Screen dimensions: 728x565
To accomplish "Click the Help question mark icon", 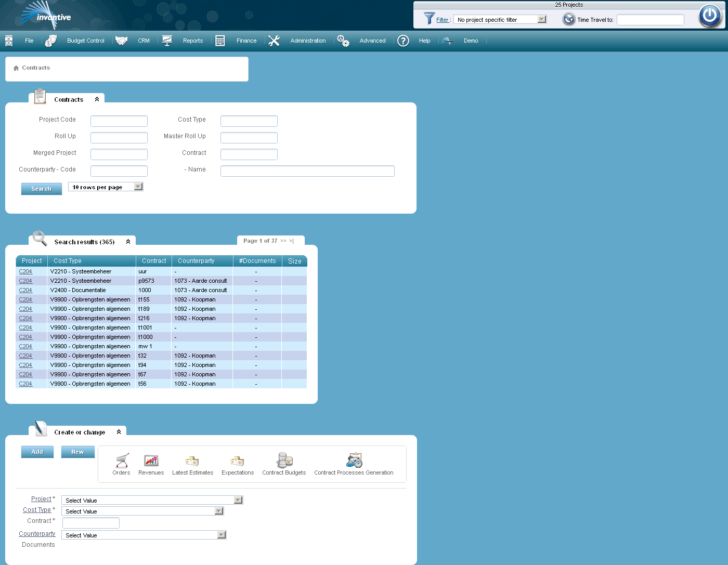I will coord(403,41).
